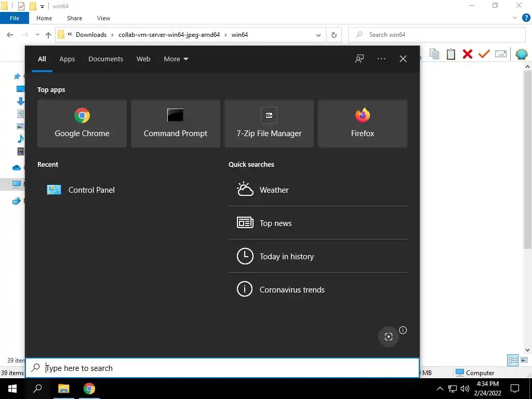532x399 pixels.
Task: Click the orange checkmark Properties icon
Action: click(484, 54)
